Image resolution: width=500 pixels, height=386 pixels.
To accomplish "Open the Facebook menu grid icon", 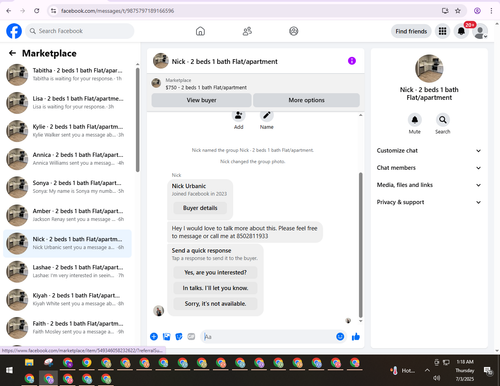I will tap(442, 31).
